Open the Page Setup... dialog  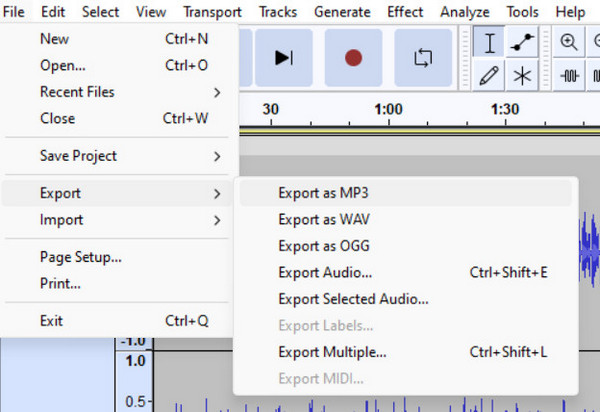tap(81, 257)
